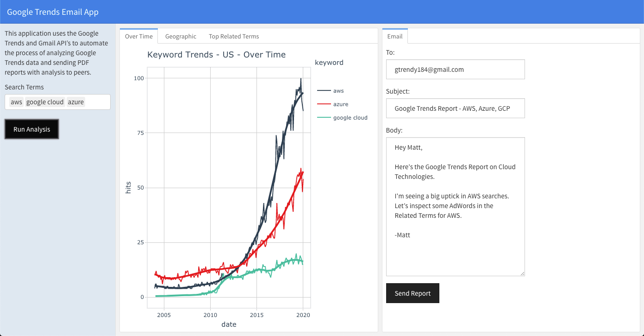Click the 'Body:' label

pyautogui.click(x=394, y=130)
